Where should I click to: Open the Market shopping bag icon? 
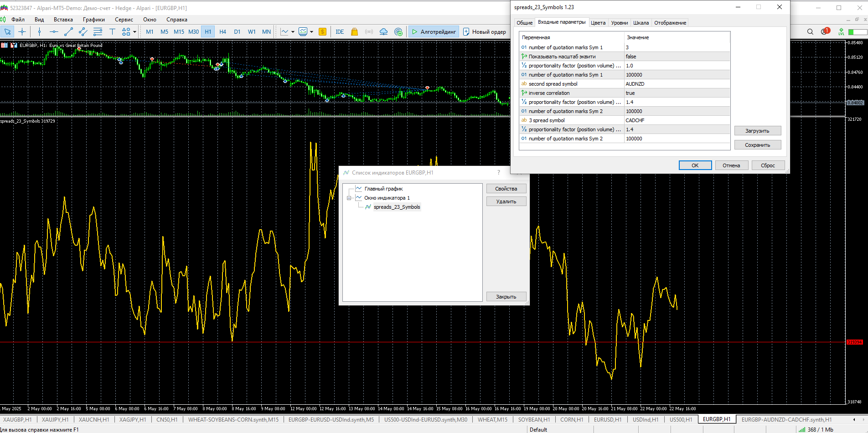(354, 31)
